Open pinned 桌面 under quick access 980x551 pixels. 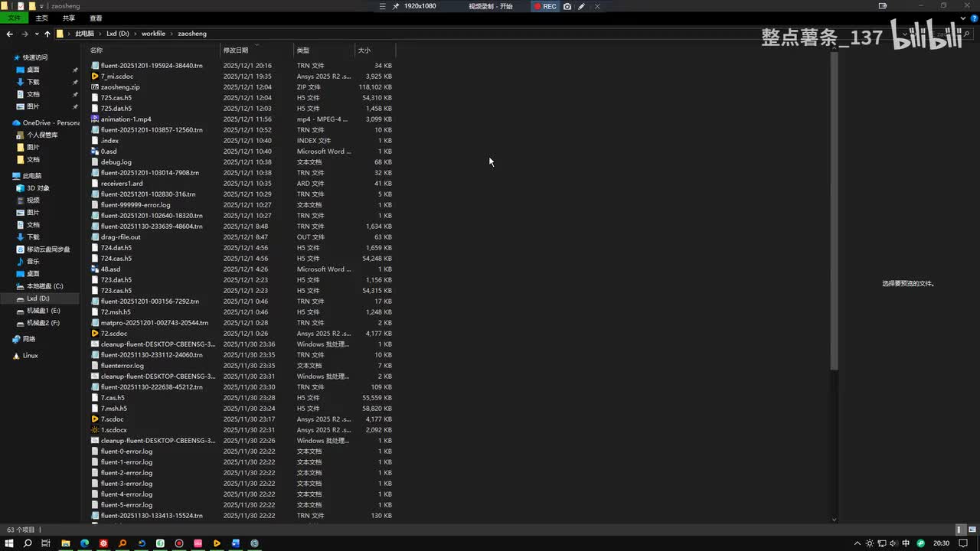click(33, 70)
